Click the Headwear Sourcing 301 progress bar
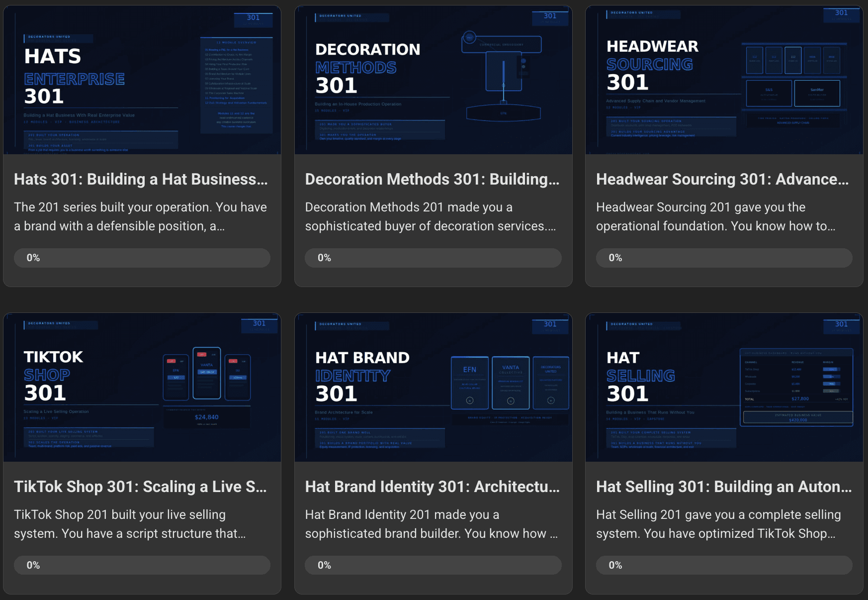 724,258
